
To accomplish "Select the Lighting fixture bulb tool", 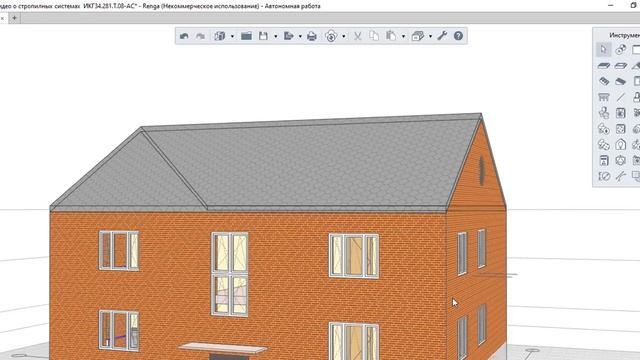I will [x=620, y=144].
